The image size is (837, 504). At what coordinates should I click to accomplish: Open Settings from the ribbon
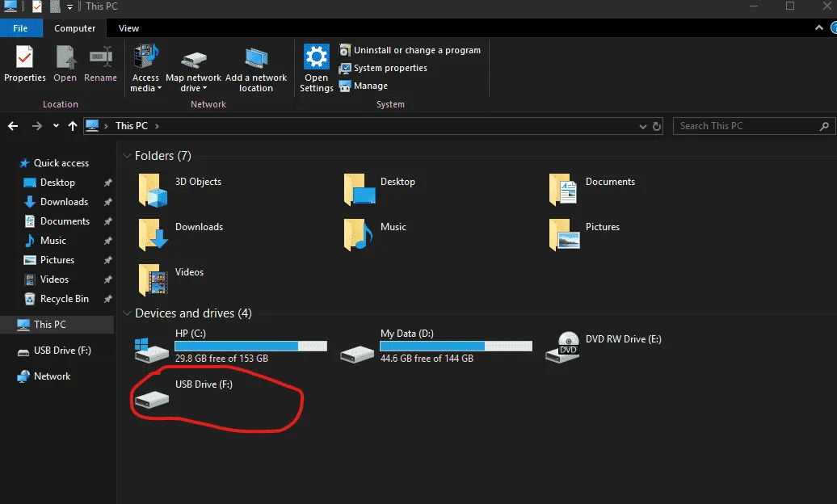click(316, 69)
